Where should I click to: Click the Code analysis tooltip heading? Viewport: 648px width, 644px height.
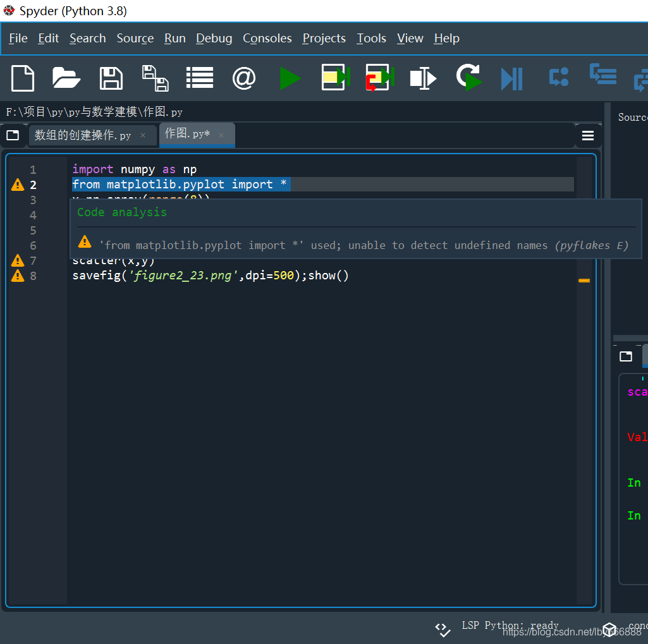[122, 212]
